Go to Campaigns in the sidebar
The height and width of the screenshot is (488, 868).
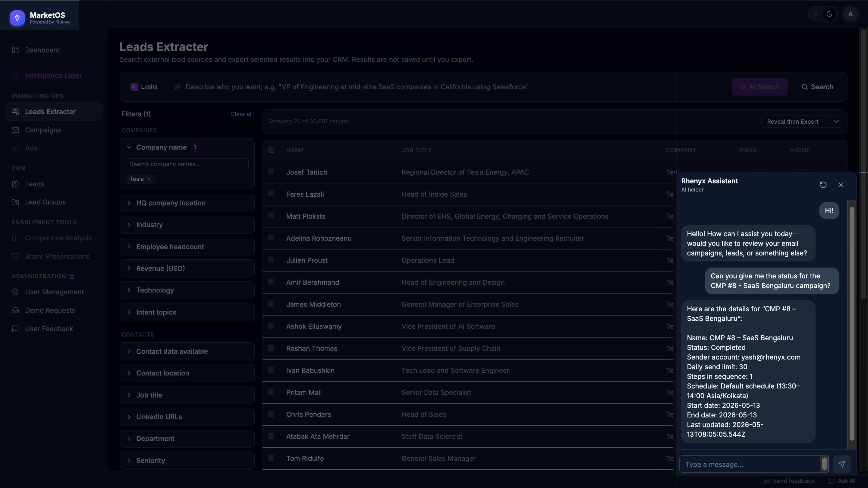point(54,130)
